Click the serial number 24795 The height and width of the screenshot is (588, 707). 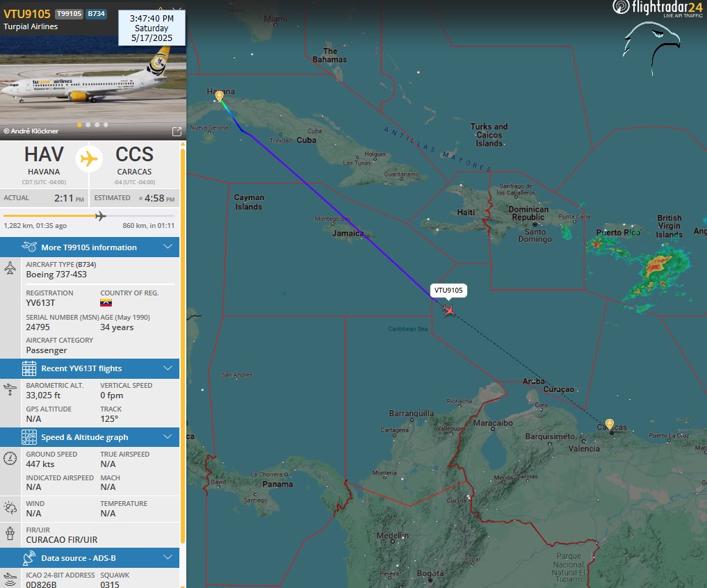[38, 327]
